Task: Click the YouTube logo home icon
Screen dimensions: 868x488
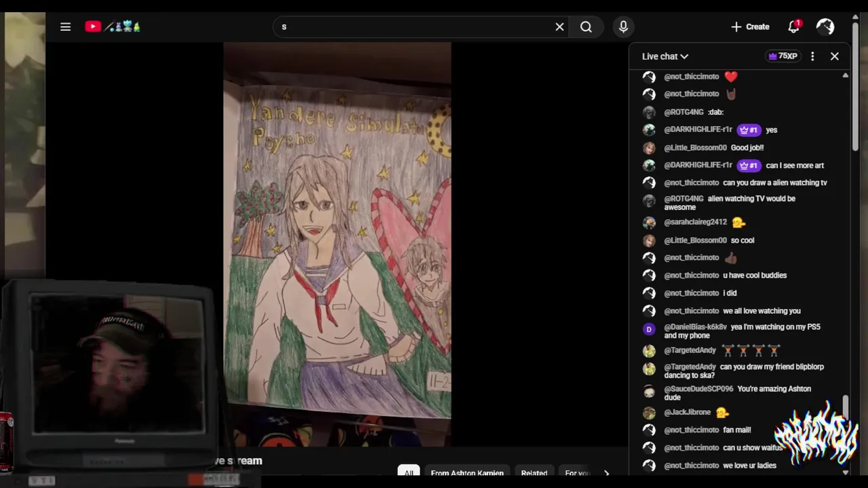Action: [x=93, y=26]
